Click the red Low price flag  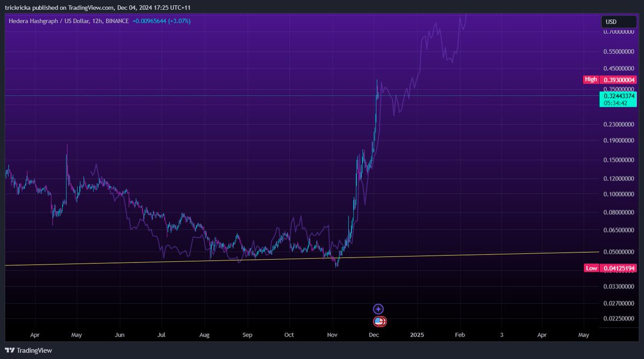click(591, 268)
